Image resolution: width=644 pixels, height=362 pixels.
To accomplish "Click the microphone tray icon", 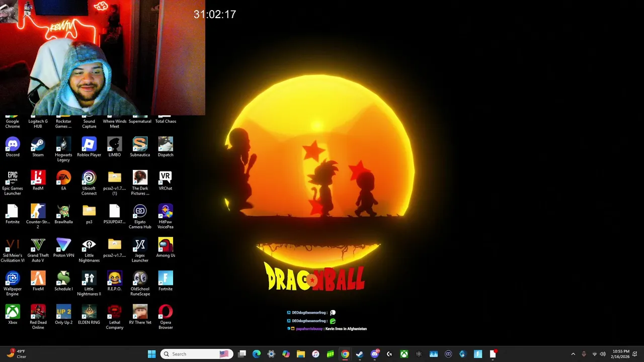I will coord(584,354).
